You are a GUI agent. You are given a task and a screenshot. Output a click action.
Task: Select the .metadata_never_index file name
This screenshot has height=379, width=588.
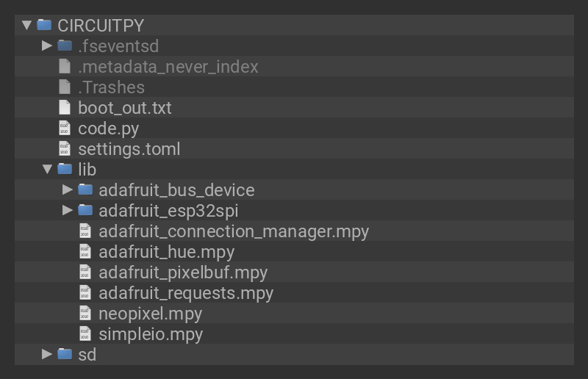click(x=168, y=67)
